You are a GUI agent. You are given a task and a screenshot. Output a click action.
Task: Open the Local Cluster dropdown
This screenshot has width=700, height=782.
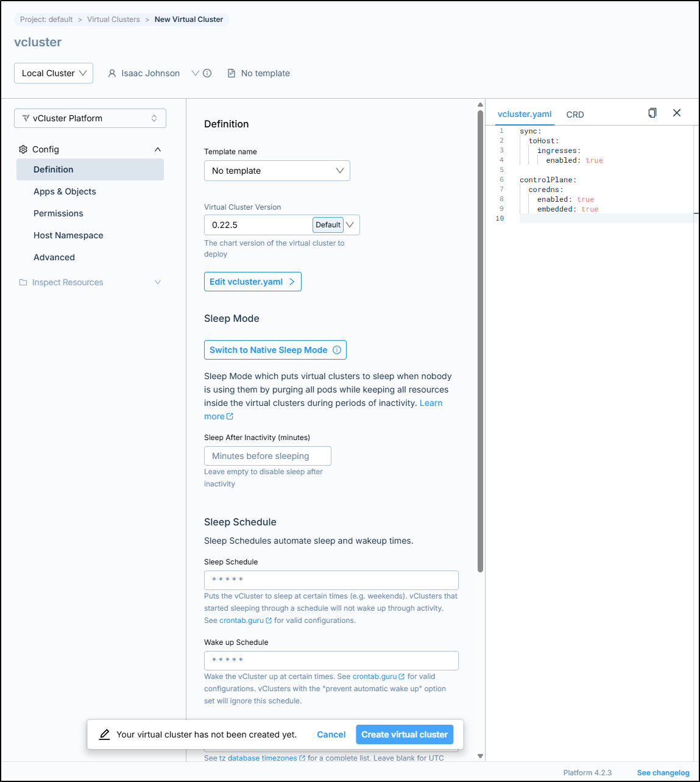pos(54,73)
